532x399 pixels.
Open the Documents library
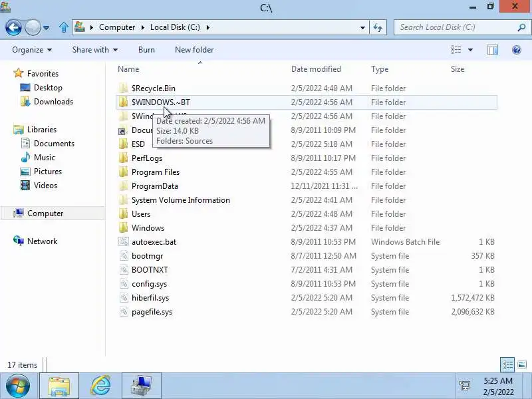[x=54, y=144]
